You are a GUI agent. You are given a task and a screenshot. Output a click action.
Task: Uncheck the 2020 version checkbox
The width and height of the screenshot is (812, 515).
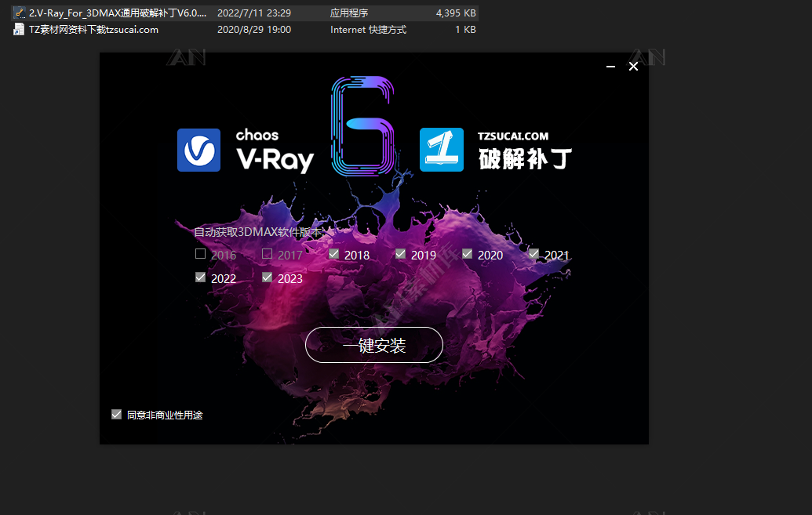click(467, 254)
